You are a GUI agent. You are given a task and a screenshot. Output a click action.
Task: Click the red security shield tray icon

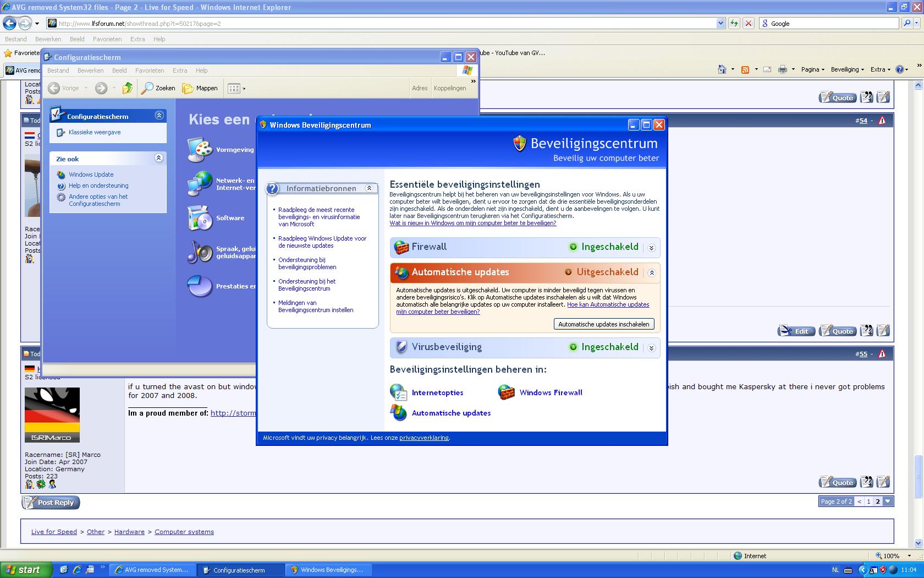pyautogui.click(x=883, y=570)
